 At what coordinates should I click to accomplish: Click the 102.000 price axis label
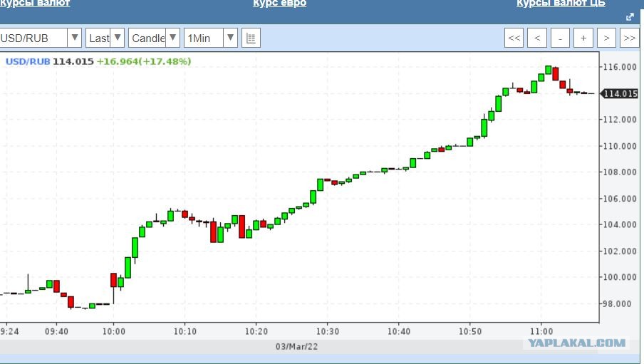(x=620, y=251)
